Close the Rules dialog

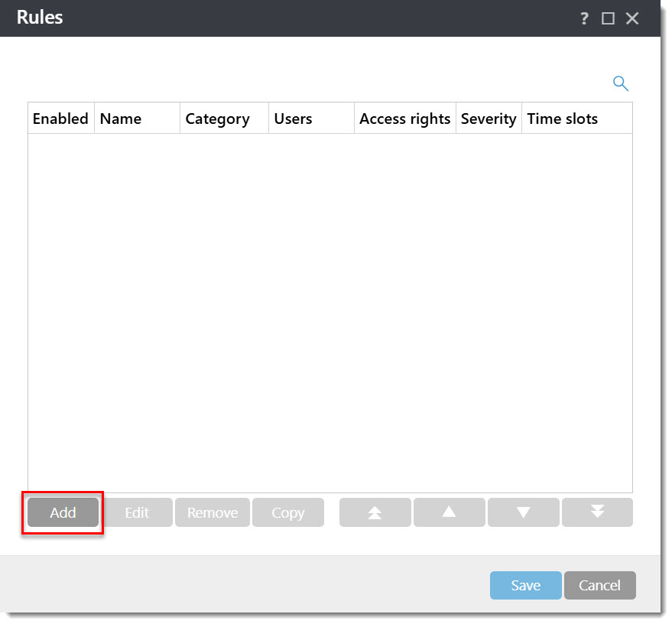pyautogui.click(x=632, y=18)
